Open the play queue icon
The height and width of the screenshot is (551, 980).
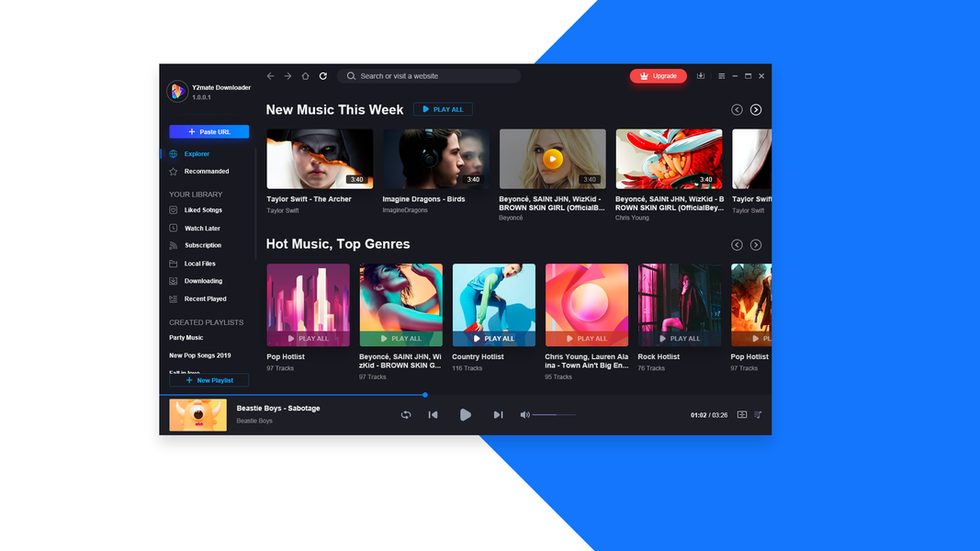click(758, 415)
